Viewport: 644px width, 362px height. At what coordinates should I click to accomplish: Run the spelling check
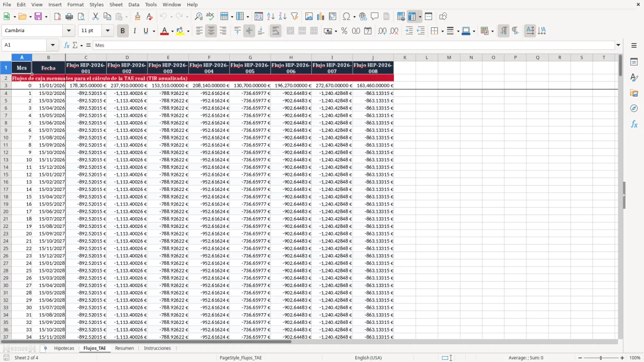(210, 17)
